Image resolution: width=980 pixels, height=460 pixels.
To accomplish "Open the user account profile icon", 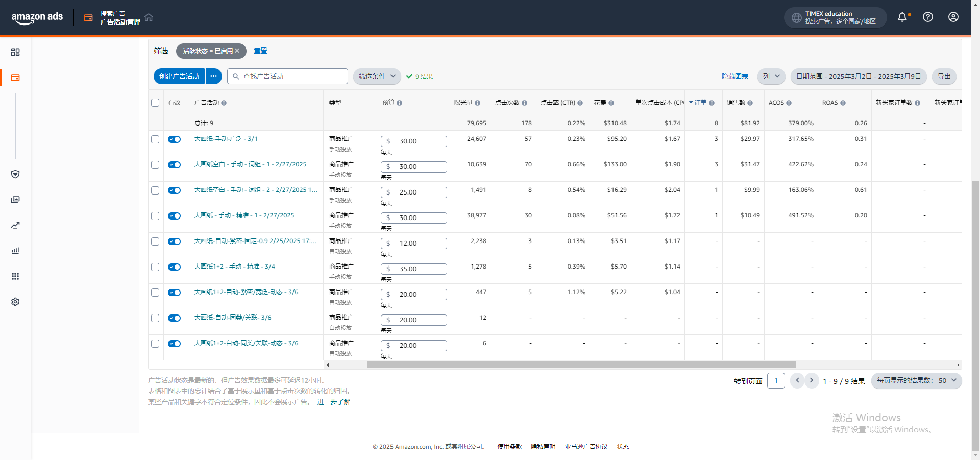I will pyautogui.click(x=953, y=17).
